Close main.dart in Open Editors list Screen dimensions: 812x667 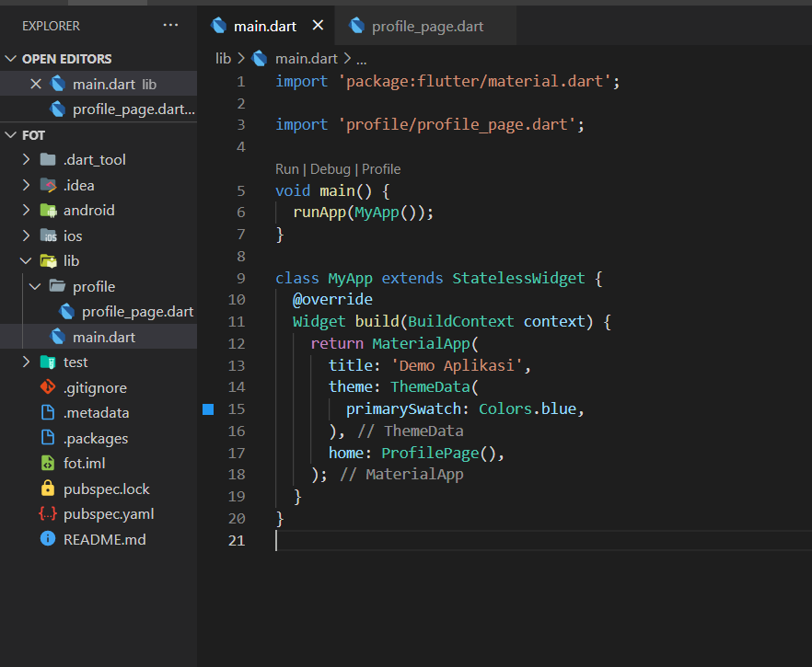(x=36, y=84)
